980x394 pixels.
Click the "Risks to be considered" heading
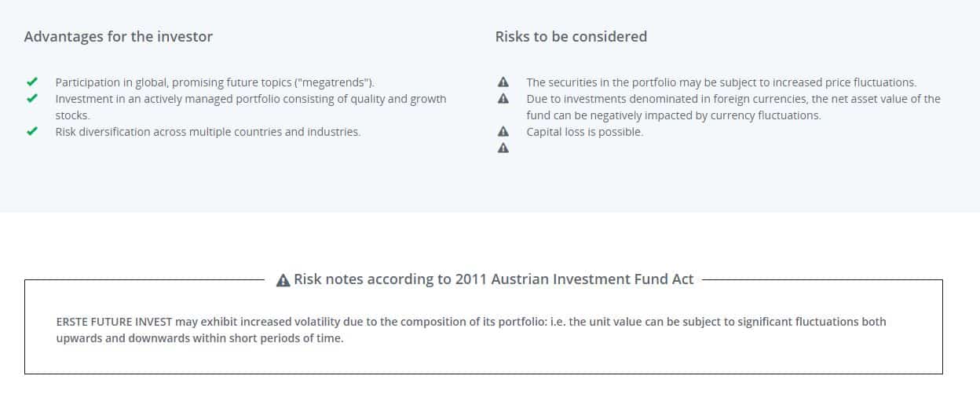pos(571,36)
